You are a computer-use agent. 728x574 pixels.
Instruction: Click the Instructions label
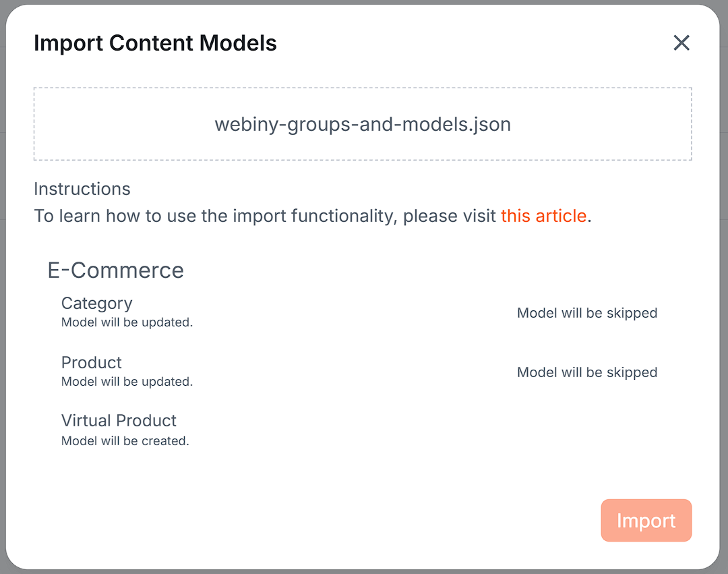(x=82, y=189)
